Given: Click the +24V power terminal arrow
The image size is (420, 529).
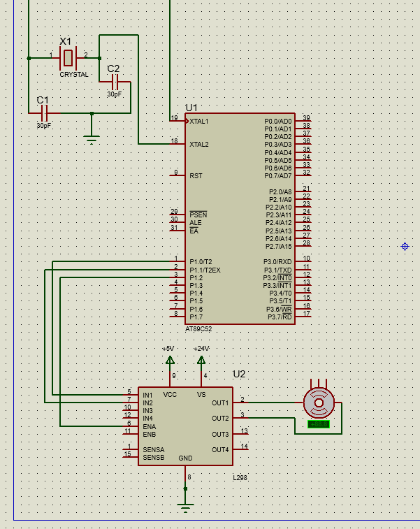Looking at the screenshot, I should [201, 360].
